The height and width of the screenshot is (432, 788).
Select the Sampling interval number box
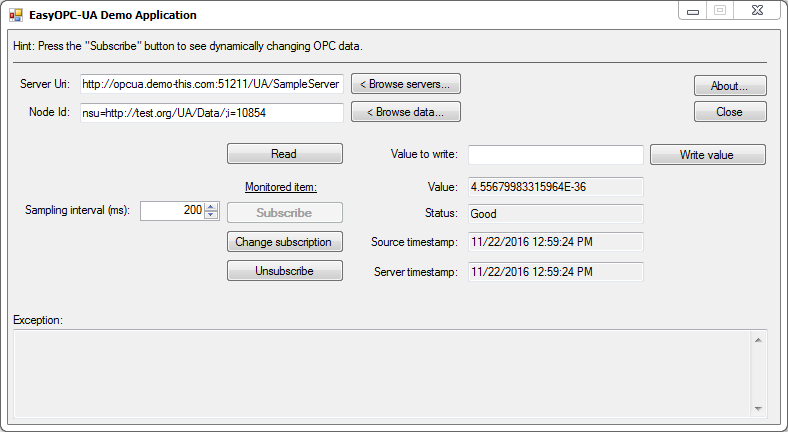tap(172, 211)
